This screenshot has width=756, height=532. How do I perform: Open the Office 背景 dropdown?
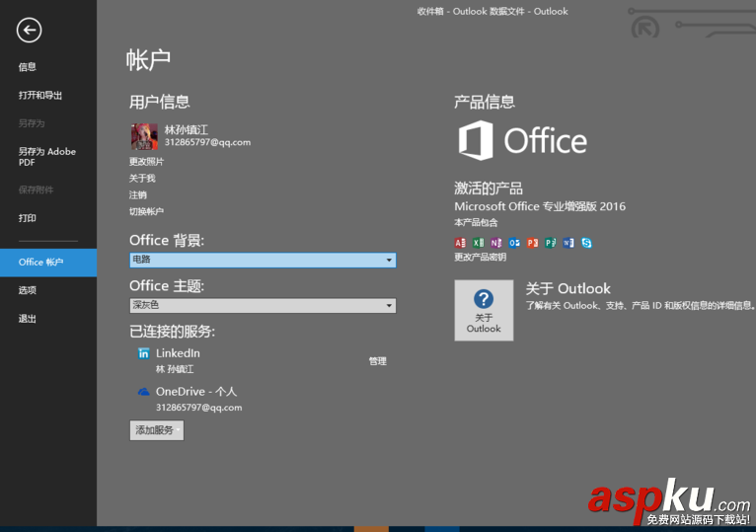(263, 260)
